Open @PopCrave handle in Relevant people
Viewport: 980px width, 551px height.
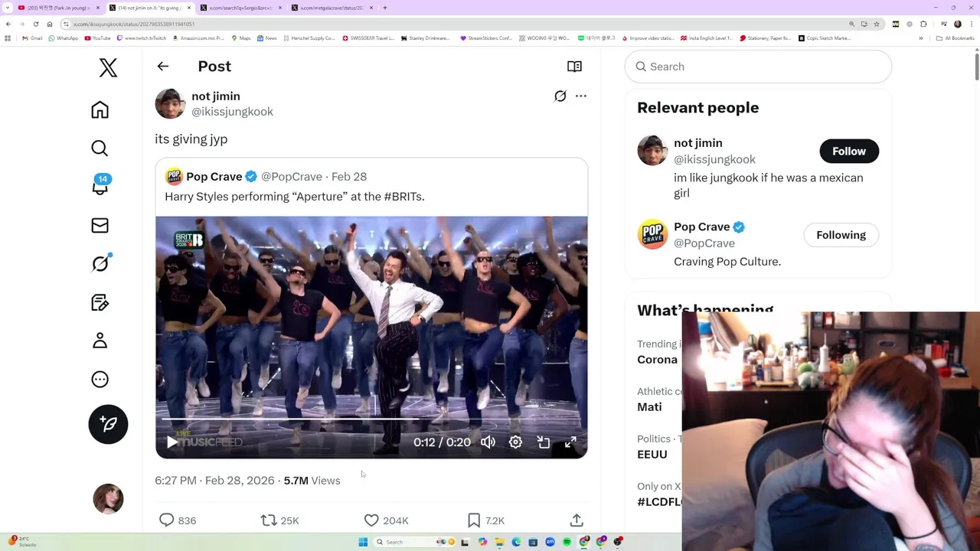pos(704,243)
